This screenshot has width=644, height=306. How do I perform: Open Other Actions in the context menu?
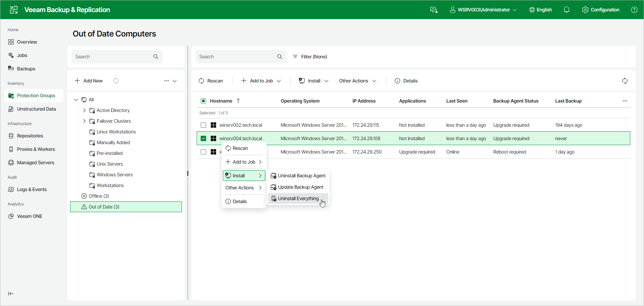[244, 188]
